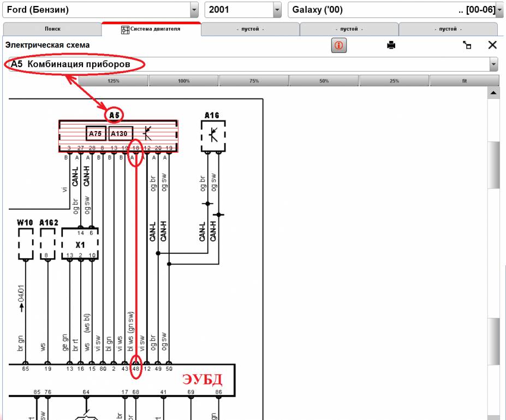
Task: Switch to the Поиск tab
Action: (52, 29)
